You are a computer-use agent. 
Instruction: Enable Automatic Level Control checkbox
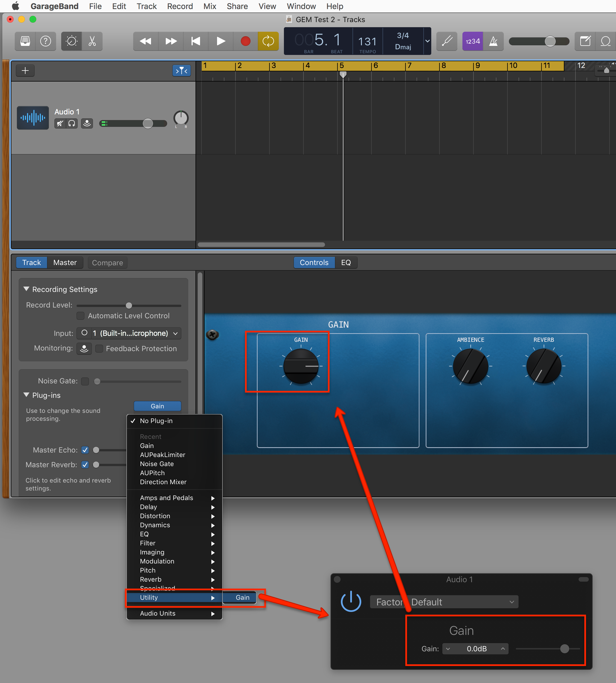pyautogui.click(x=80, y=316)
